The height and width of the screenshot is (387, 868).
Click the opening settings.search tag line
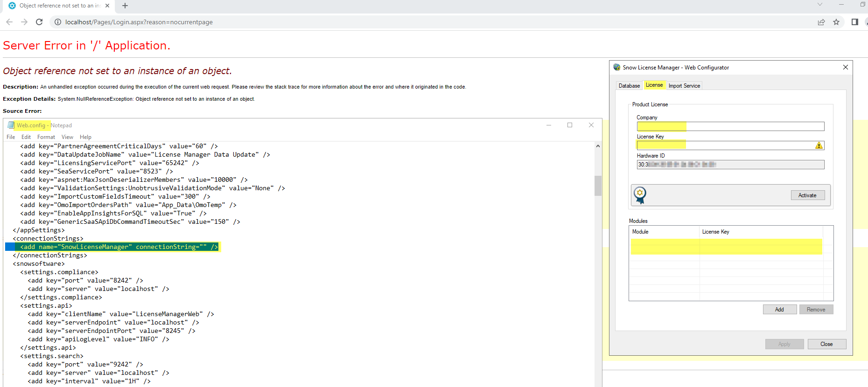coord(52,356)
